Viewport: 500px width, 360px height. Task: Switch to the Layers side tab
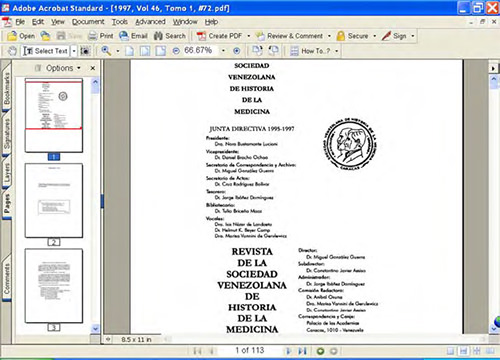(6, 173)
